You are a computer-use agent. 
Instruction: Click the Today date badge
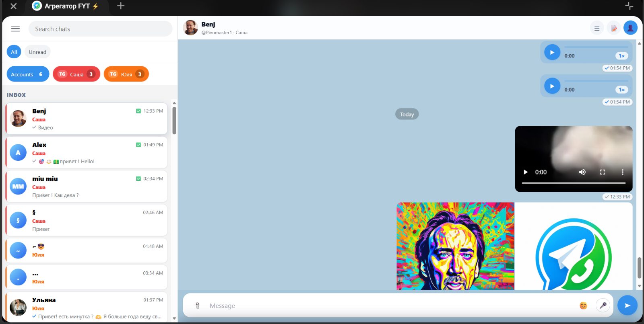pyautogui.click(x=407, y=114)
